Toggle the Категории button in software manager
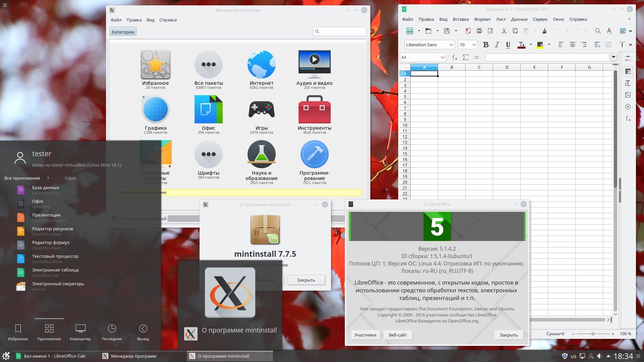This screenshot has height=362, width=644. click(x=123, y=32)
